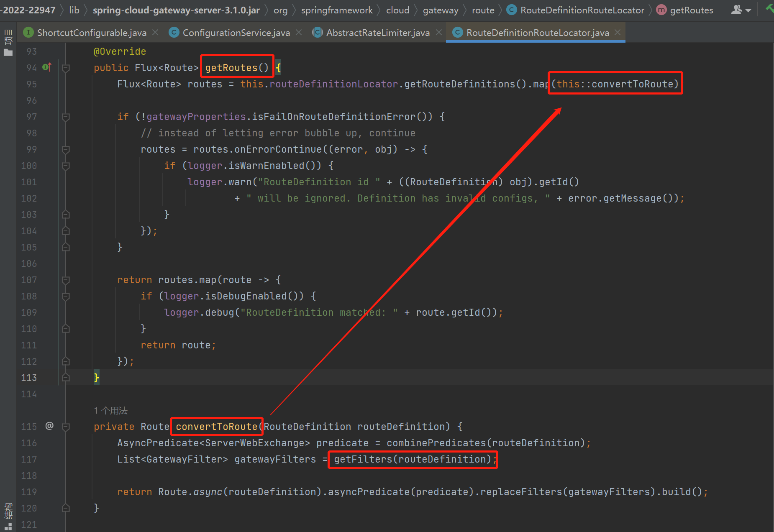Image resolution: width=774 pixels, height=532 pixels.
Task: Close the ConfigurationService.java tab
Action: pos(299,32)
